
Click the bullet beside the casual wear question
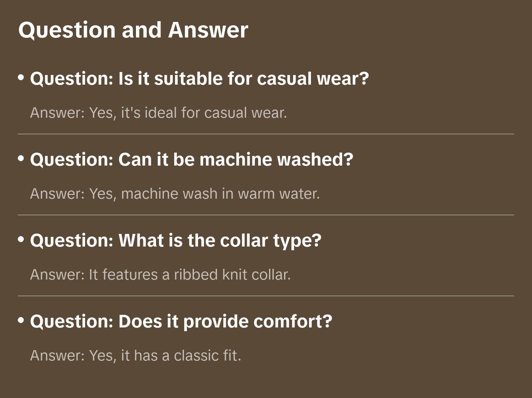[x=21, y=78]
